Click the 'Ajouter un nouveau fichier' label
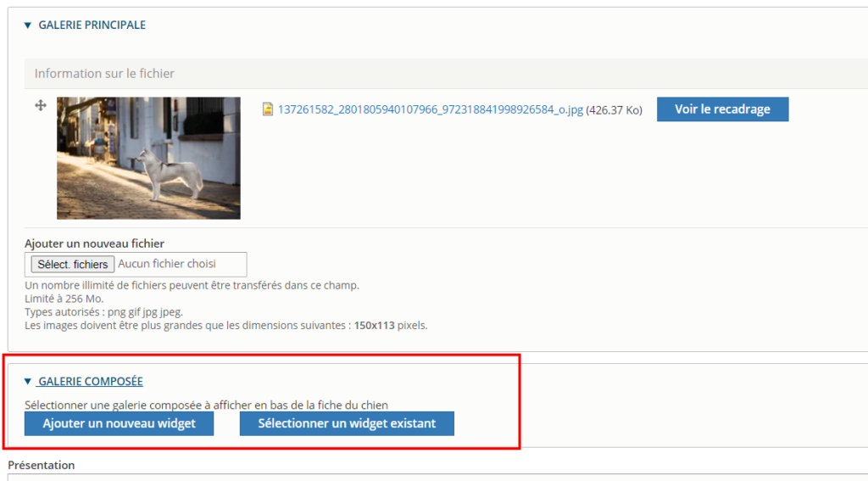 94,243
